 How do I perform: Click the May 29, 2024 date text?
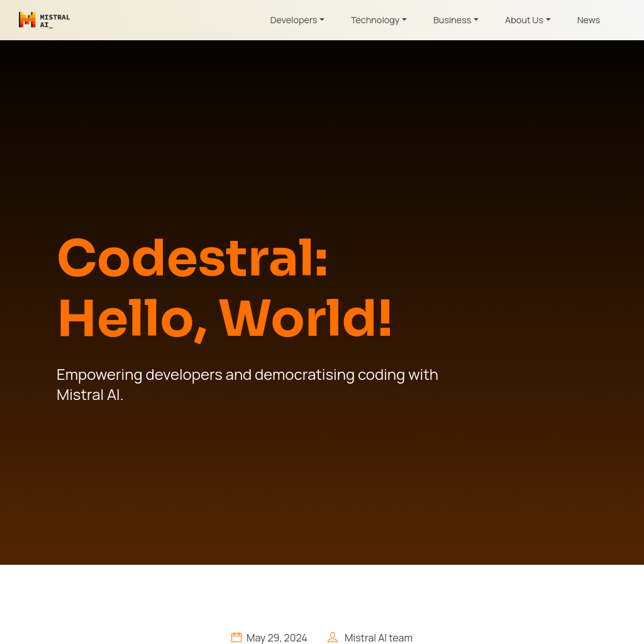pyautogui.click(x=276, y=637)
